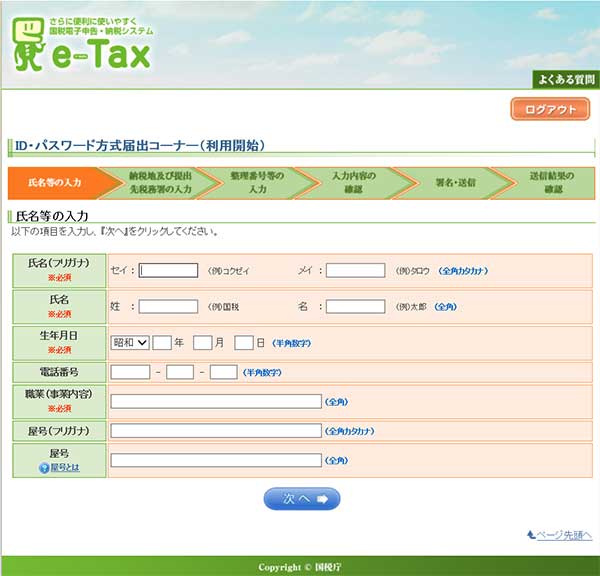Click the e-Tax logo icon
Viewport: 600px width, 576px height.
[x=28, y=47]
